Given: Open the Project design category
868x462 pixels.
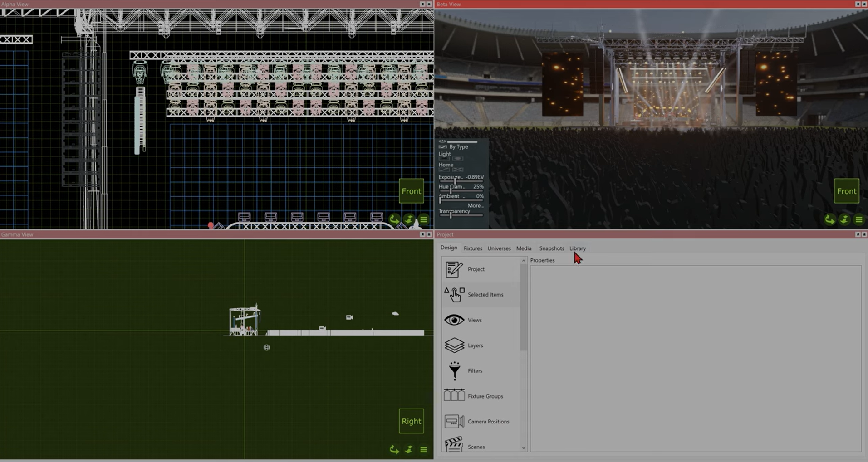Looking at the screenshot, I should tap(476, 269).
